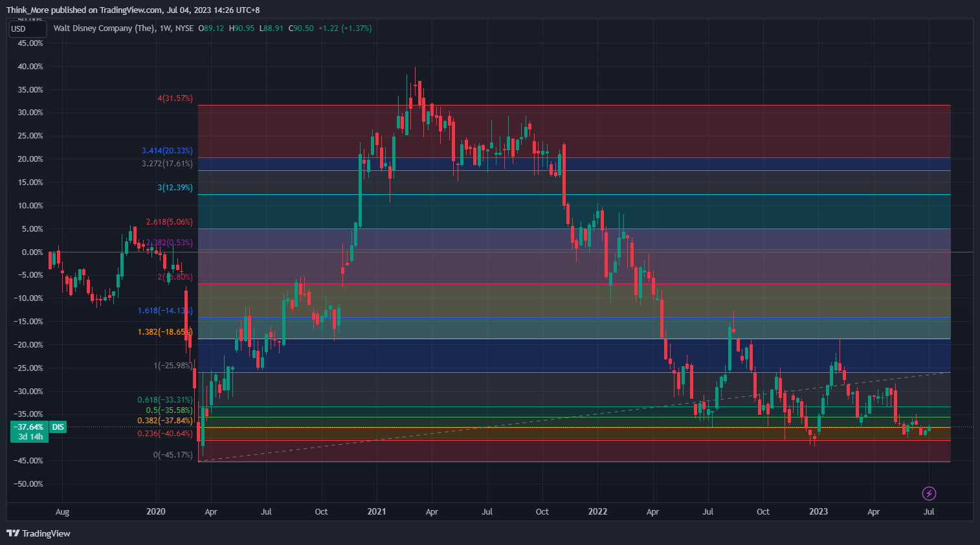Click the 2020 label on time axis
The width and height of the screenshot is (980, 545).
[x=156, y=511]
